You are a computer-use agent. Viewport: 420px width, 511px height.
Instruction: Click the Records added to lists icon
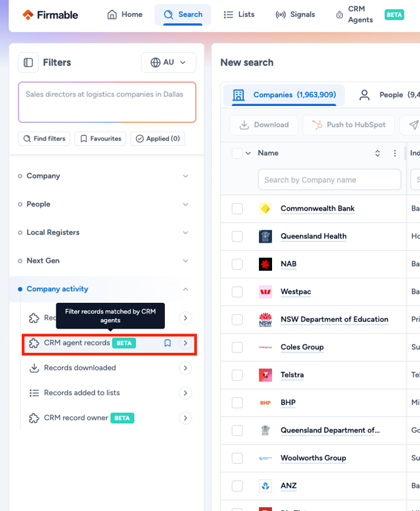click(34, 393)
